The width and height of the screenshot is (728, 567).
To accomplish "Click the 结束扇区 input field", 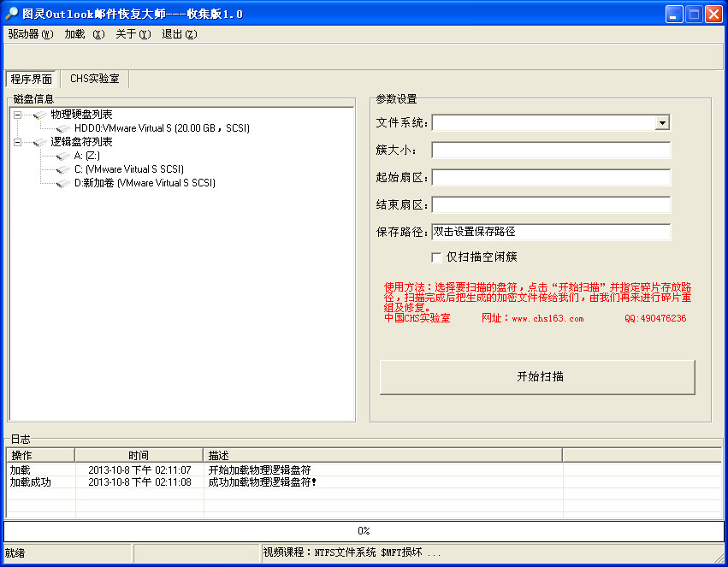I will 551,205.
